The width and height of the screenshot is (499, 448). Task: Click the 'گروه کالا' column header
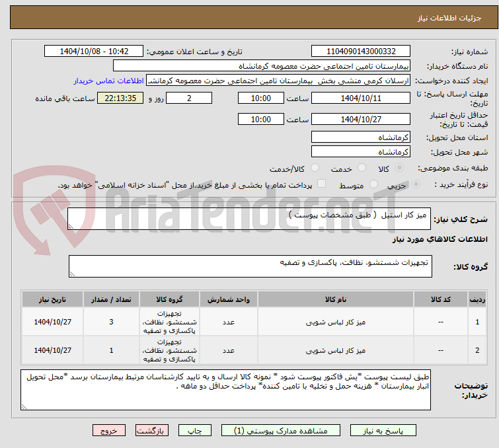coord(169,299)
